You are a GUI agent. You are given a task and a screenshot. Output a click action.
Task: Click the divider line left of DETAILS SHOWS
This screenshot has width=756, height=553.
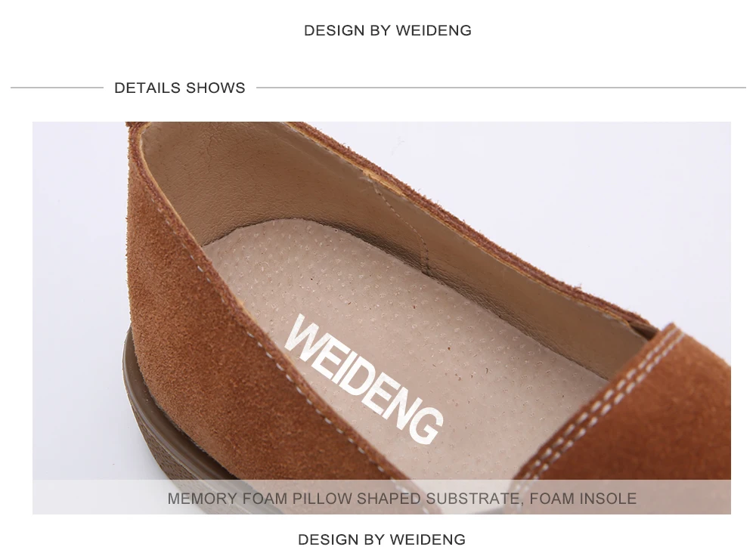coord(57,88)
